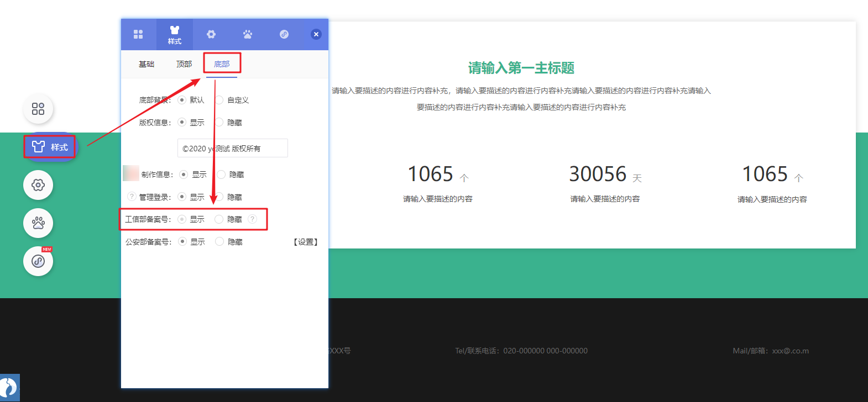Image resolution: width=868 pixels, height=402 pixels.
Task: Open the grid modules button in left sidebar
Action: pos(38,109)
